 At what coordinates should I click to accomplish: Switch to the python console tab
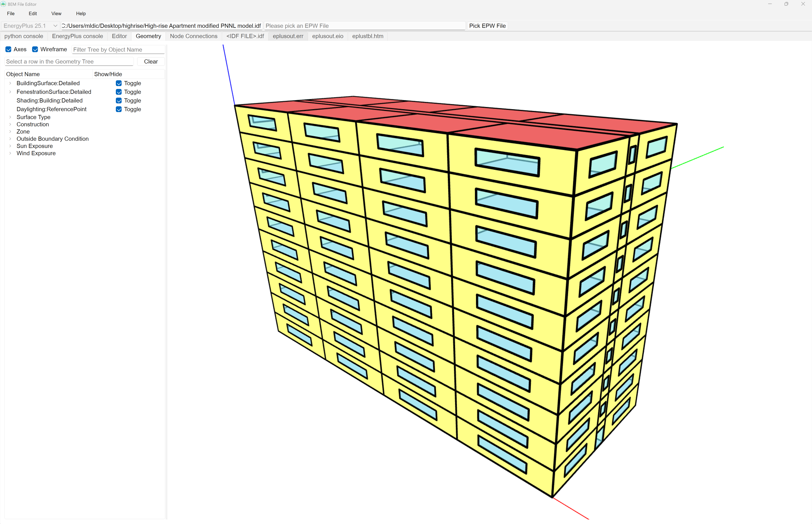coord(24,36)
